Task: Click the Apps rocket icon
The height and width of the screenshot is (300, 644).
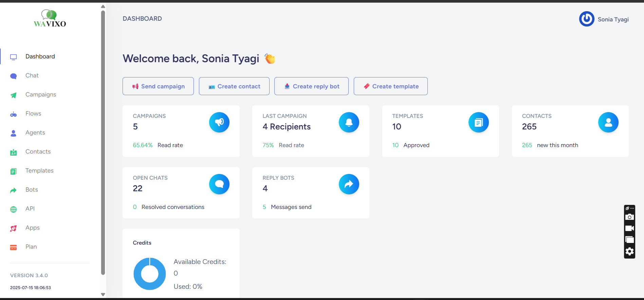Action: [x=14, y=228]
